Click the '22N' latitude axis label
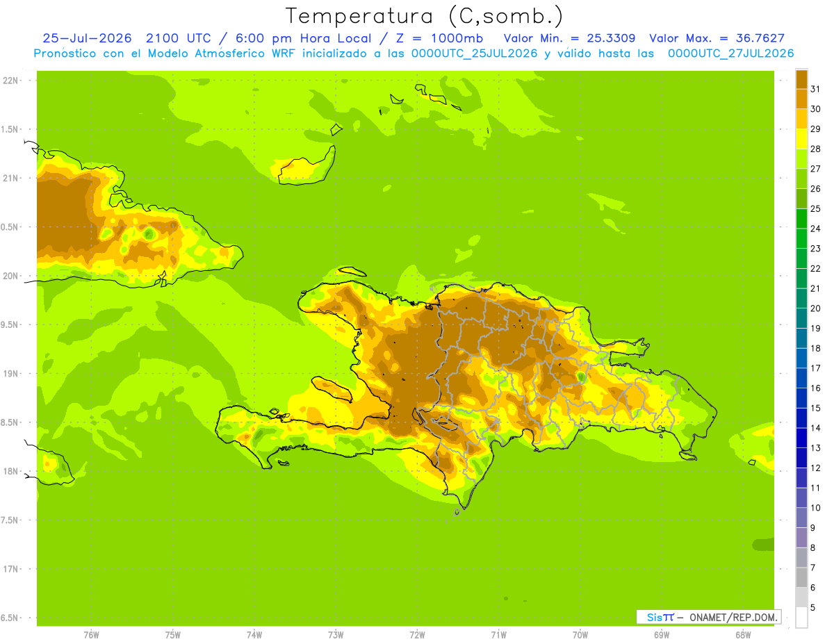 click(x=10, y=81)
